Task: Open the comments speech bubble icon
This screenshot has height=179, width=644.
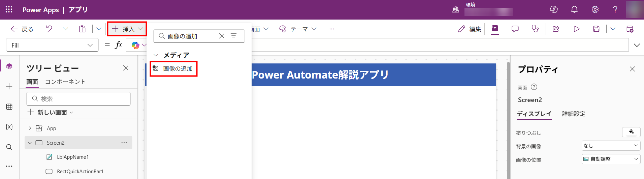Action: (515, 29)
